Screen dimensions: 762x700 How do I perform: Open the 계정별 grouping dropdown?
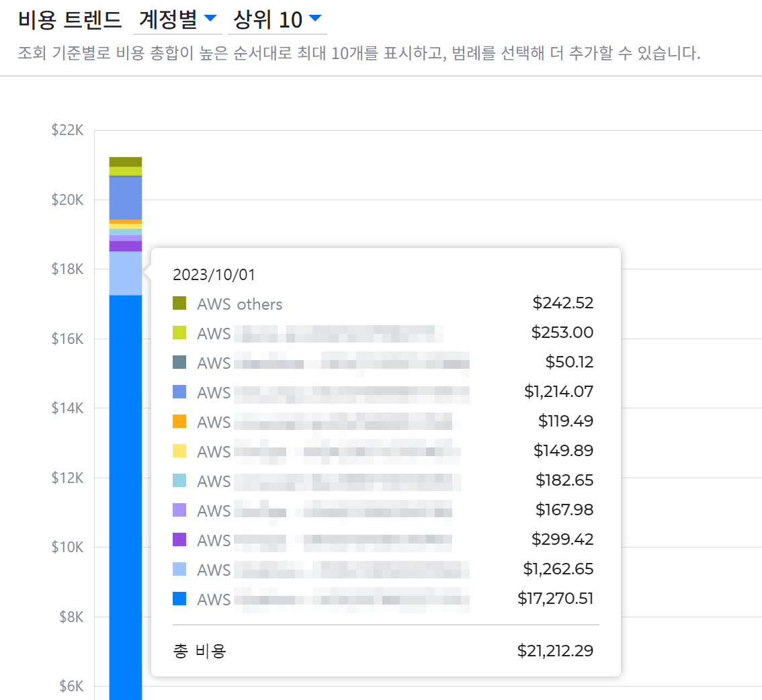click(176, 20)
